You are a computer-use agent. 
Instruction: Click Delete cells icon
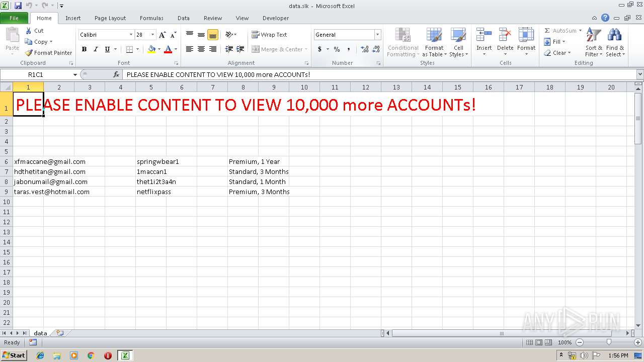505,35
